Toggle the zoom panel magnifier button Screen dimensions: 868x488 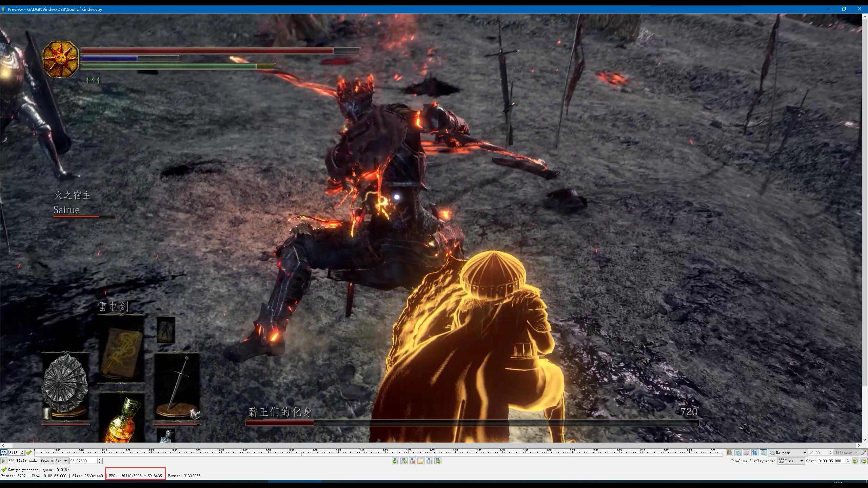(763, 453)
